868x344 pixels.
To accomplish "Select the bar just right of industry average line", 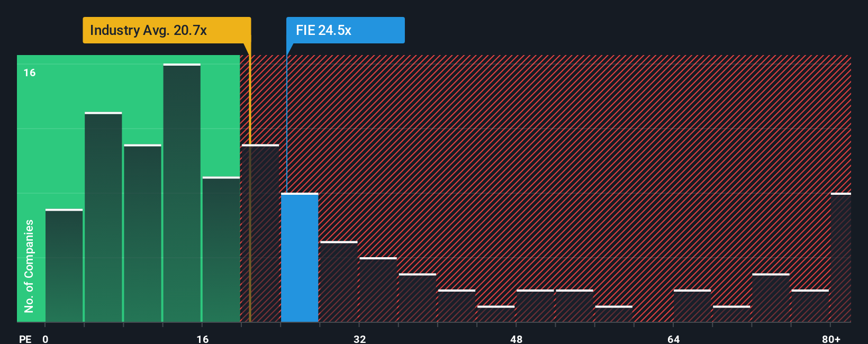I will pyautogui.click(x=260, y=233).
